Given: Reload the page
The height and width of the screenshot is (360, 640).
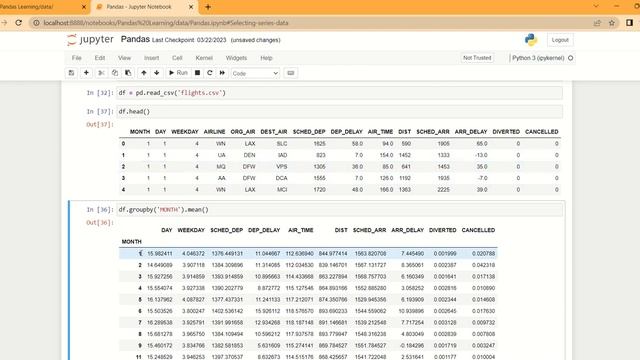Looking at the screenshot, I should pos(19,23).
